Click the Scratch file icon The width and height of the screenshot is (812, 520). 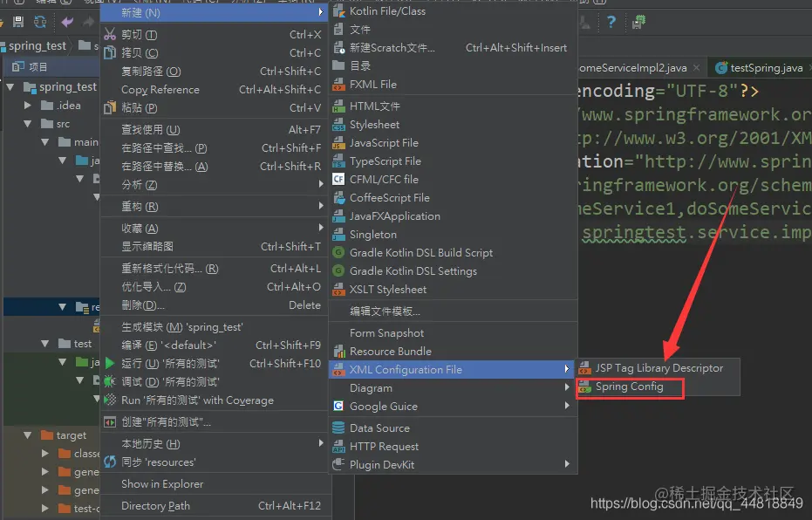[338, 48]
